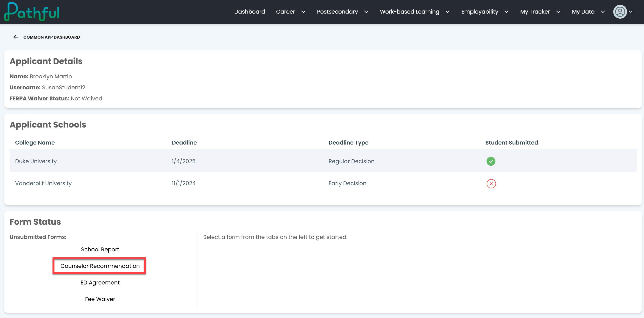Click the Applicant Details heading
Image resolution: width=644 pixels, height=318 pixels.
[46, 61]
